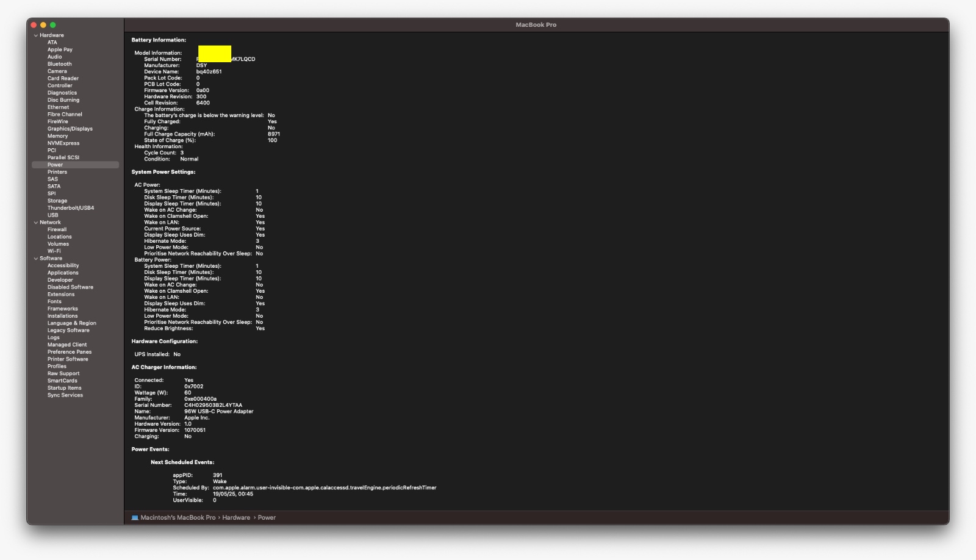Open Printers hardware entry

pos(57,172)
